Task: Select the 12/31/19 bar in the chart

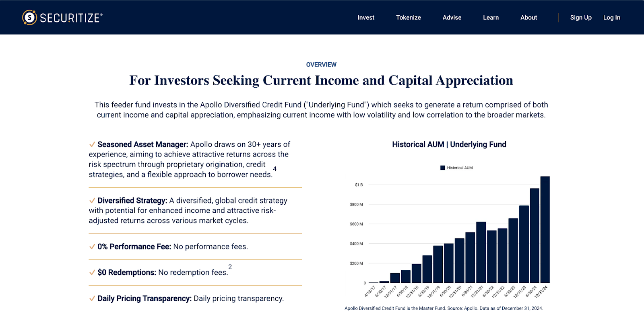Action: 438,264
